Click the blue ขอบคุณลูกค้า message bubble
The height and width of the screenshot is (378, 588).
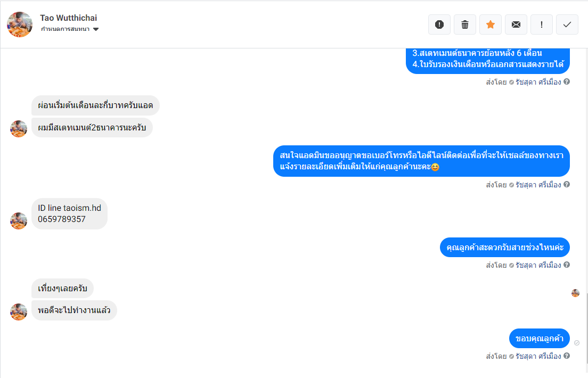540,339
